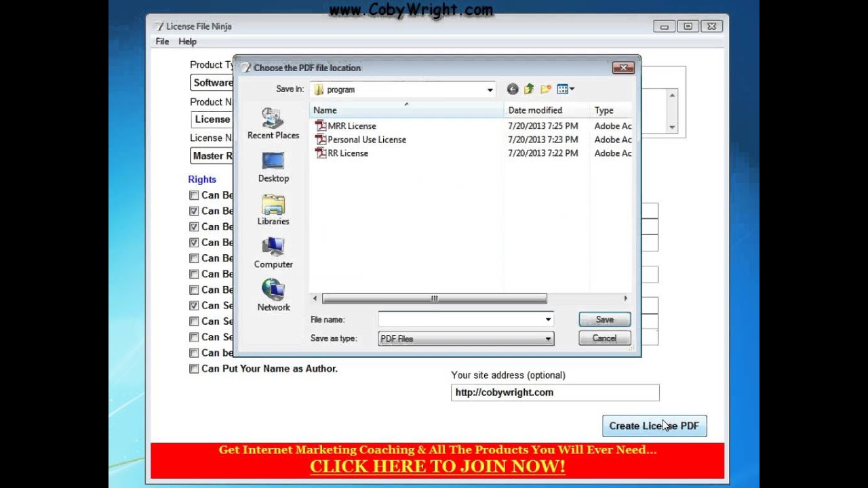This screenshot has width=868, height=488.
Task: Click Create License PDF button
Action: tap(654, 426)
